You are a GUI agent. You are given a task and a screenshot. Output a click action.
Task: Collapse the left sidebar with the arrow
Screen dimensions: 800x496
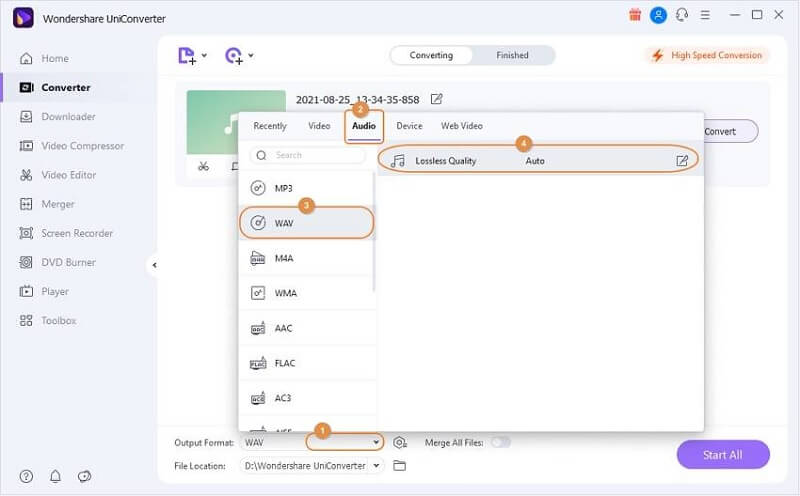(153, 265)
